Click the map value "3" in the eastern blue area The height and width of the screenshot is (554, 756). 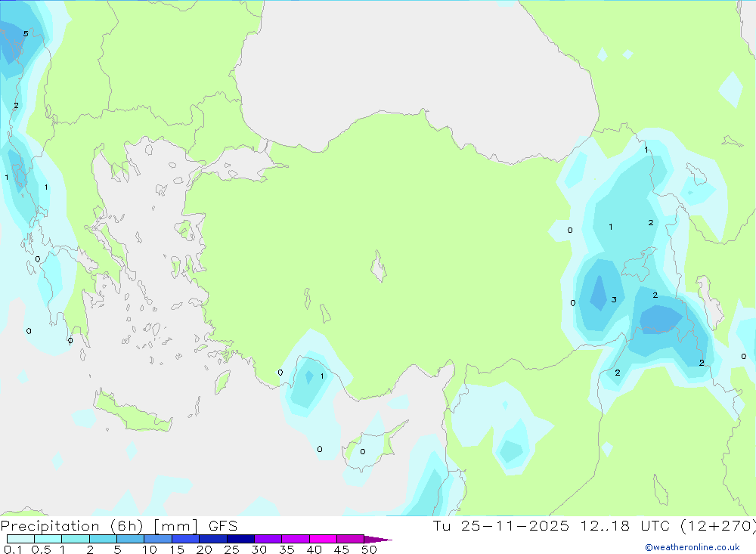coord(614,299)
